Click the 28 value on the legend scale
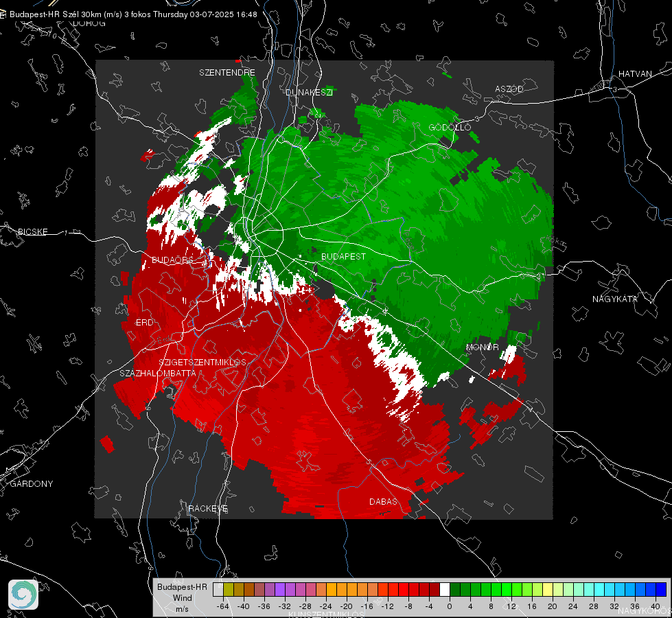Viewport: 672px width, 618px height. click(594, 606)
